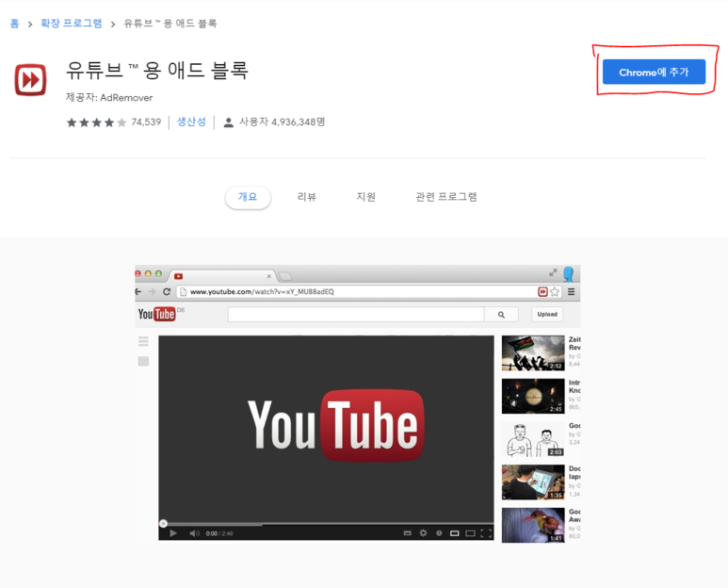Click the bookmark star in address bar
728x588 pixels.
pos(555,292)
